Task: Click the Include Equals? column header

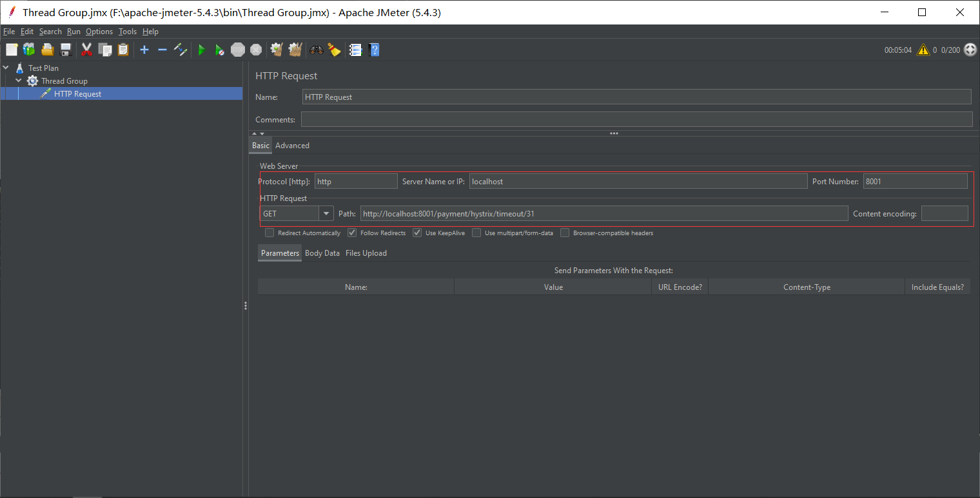Action: click(x=937, y=287)
